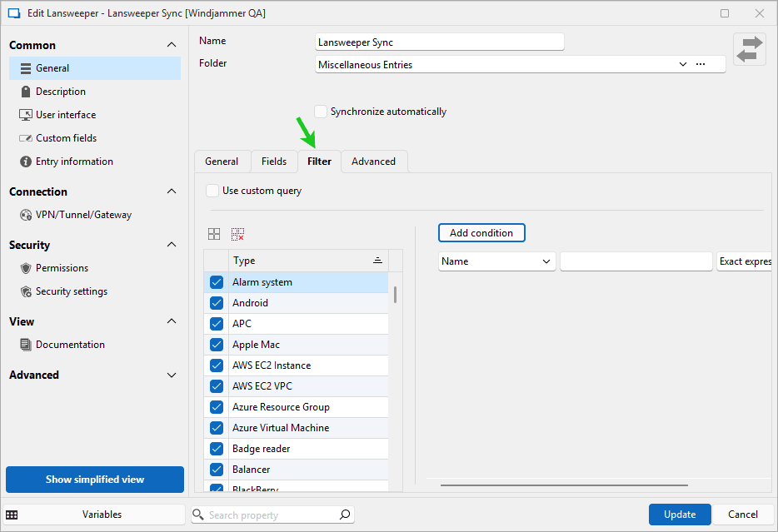Open the Description section in sidebar

pyautogui.click(x=60, y=92)
